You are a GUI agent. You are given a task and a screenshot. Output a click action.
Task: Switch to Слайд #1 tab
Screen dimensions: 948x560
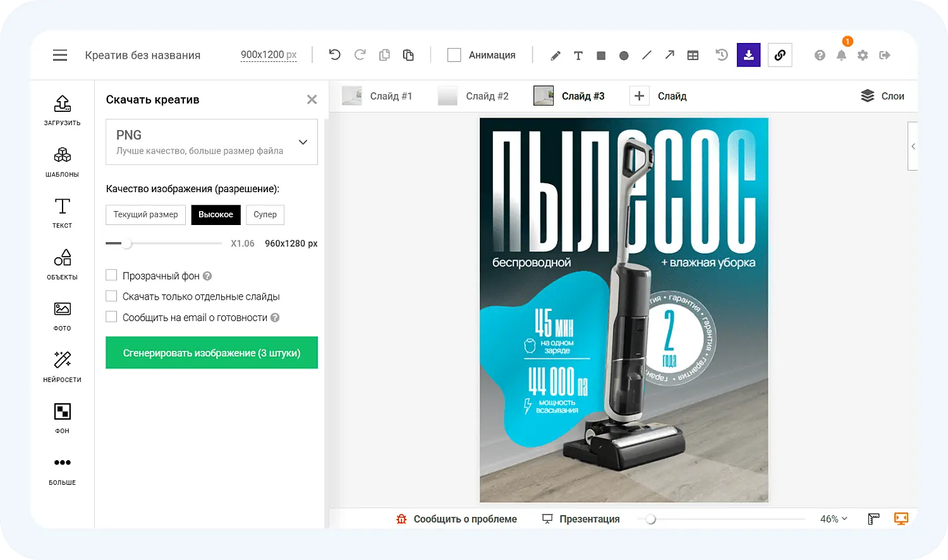(380, 95)
